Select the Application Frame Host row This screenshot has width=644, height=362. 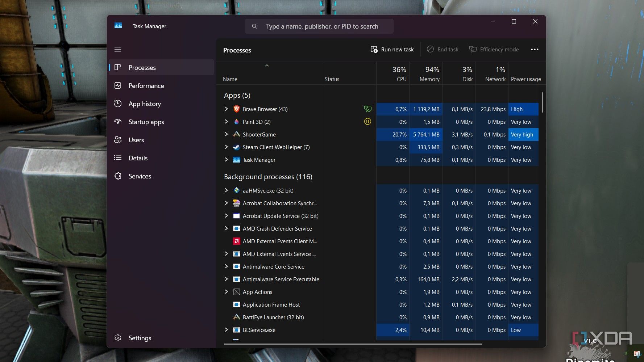pyautogui.click(x=377, y=304)
